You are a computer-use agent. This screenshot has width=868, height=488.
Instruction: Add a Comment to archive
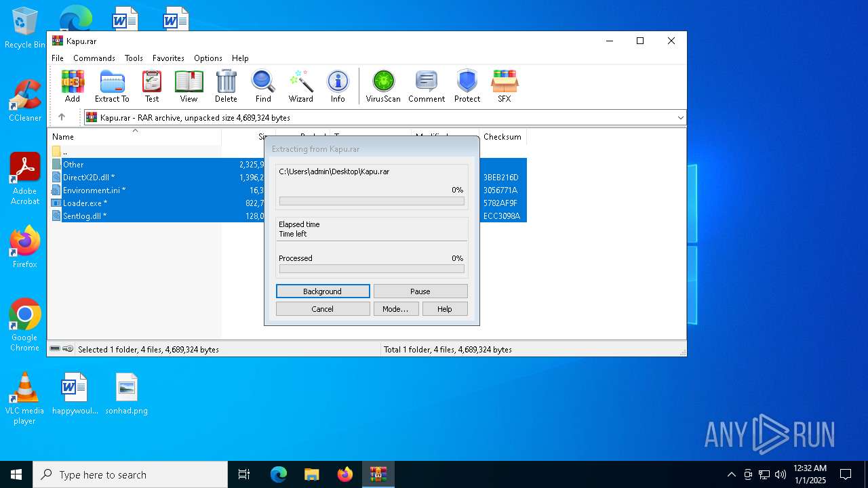427,86
